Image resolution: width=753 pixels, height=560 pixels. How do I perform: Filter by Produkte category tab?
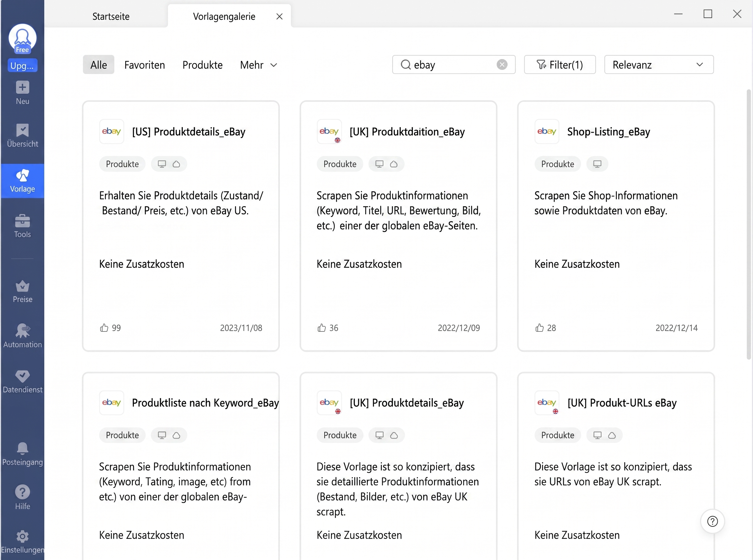pos(202,65)
